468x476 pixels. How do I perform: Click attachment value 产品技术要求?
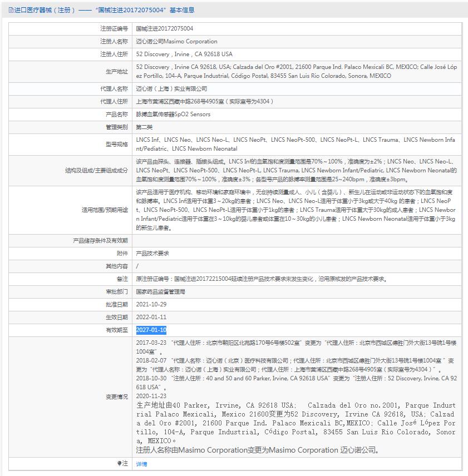click(x=152, y=253)
